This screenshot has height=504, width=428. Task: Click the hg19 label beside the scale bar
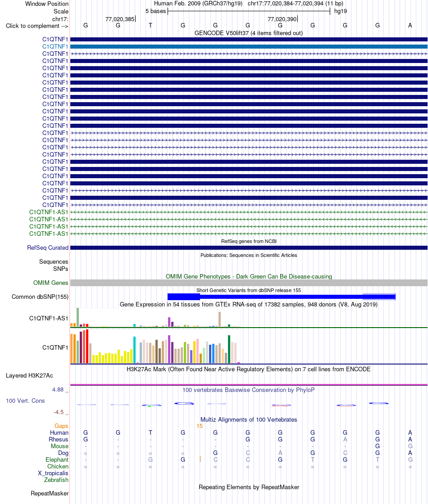tap(341, 11)
